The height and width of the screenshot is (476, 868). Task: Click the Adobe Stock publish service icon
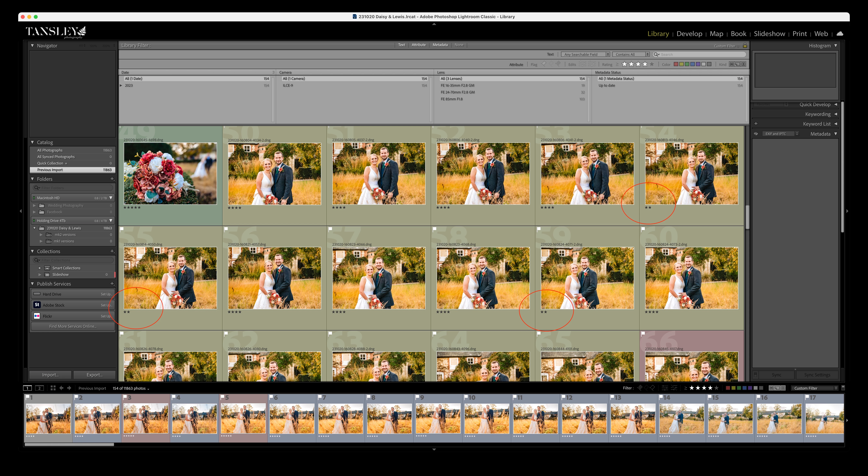[37, 305]
